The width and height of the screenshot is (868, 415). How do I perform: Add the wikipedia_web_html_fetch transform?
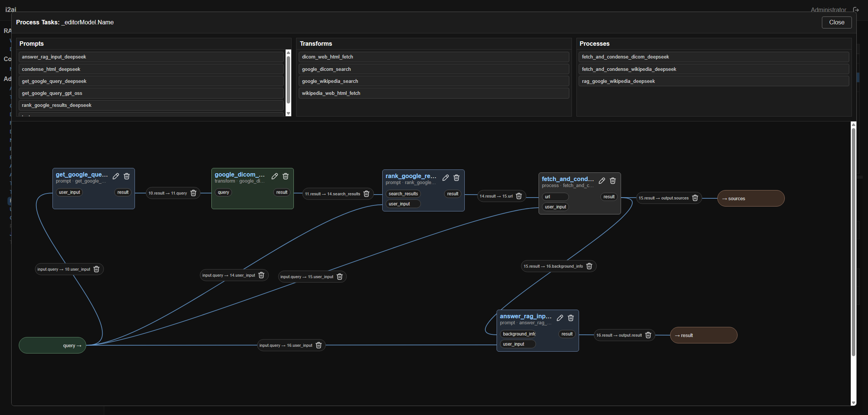(434, 93)
